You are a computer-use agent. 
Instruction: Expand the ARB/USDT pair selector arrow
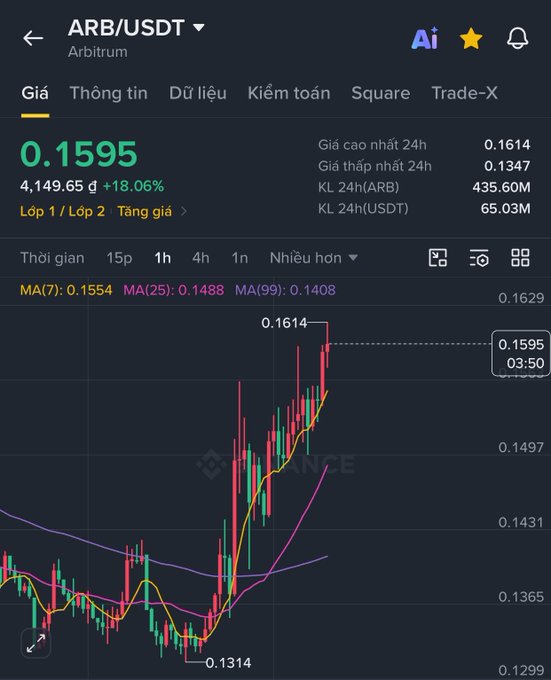pos(199,28)
